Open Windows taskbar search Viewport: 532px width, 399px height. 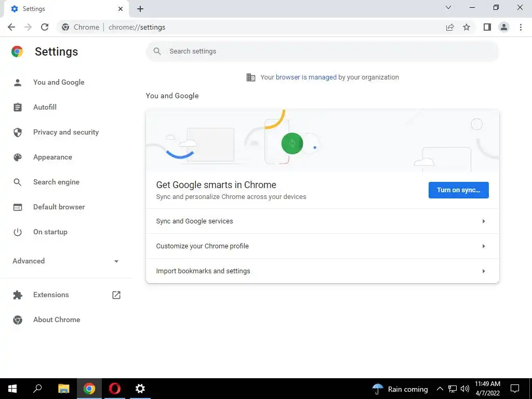pyautogui.click(x=37, y=389)
